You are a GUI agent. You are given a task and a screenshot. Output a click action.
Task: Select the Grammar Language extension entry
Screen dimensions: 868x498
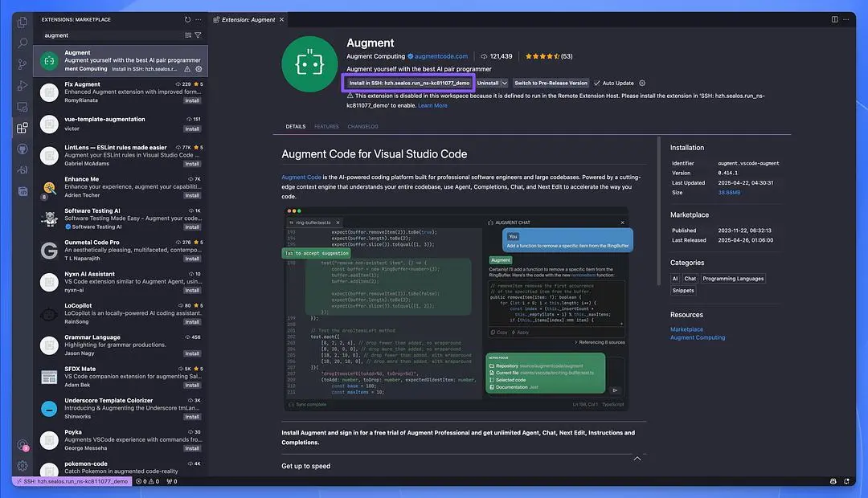(121, 345)
